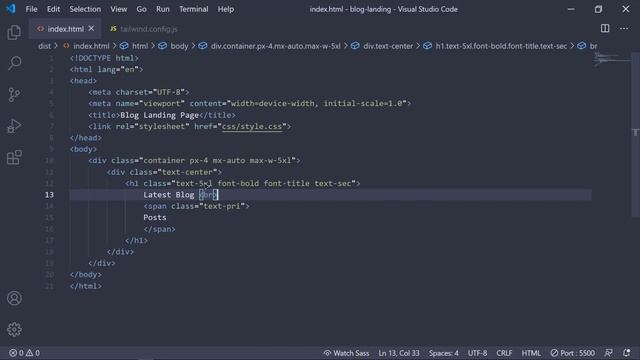Screen dimensions: 640x360
Task: Switch to the tailwind.config.js tab
Action: (144, 29)
